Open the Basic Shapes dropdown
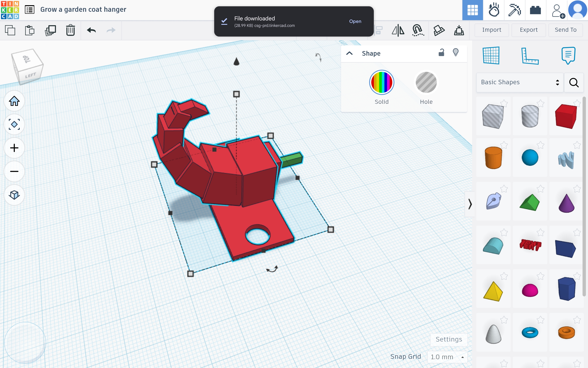Image resolution: width=588 pixels, height=368 pixels. click(520, 82)
